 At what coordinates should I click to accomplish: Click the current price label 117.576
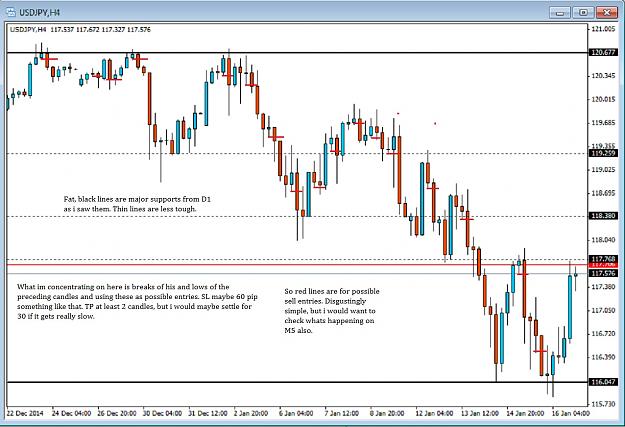click(x=603, y=274)
